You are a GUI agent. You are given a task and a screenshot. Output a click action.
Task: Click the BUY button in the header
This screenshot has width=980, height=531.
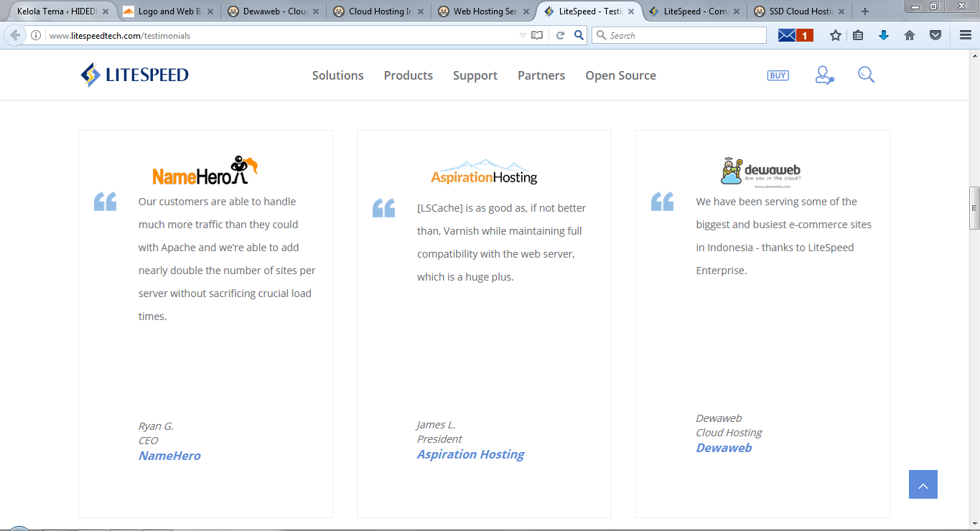778,75
